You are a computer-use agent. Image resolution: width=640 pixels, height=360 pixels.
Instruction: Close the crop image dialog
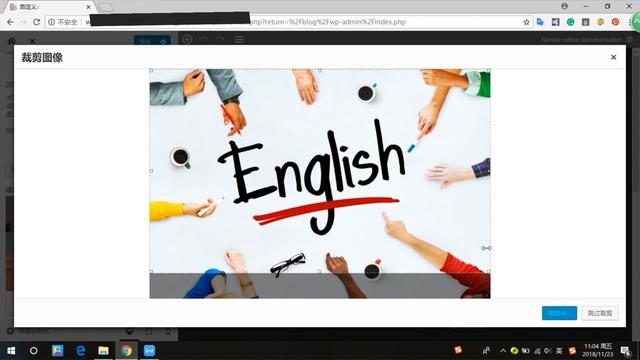613,57
